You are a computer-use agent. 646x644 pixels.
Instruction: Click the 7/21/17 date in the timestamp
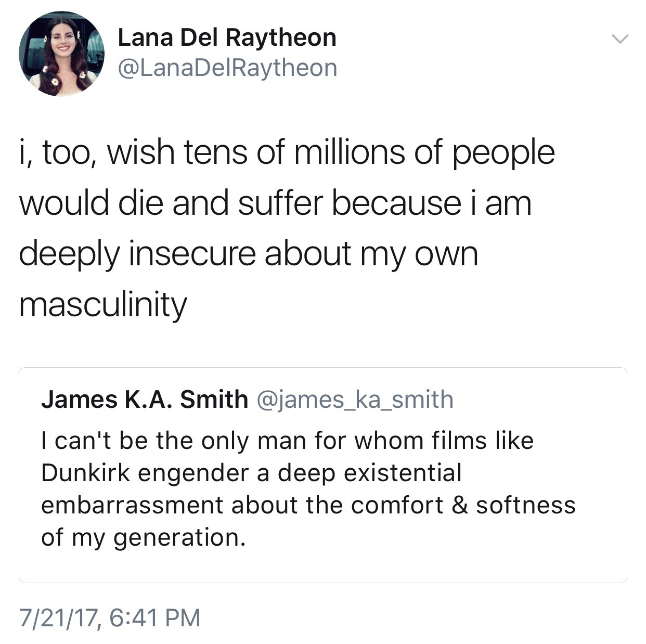point(59,617)
